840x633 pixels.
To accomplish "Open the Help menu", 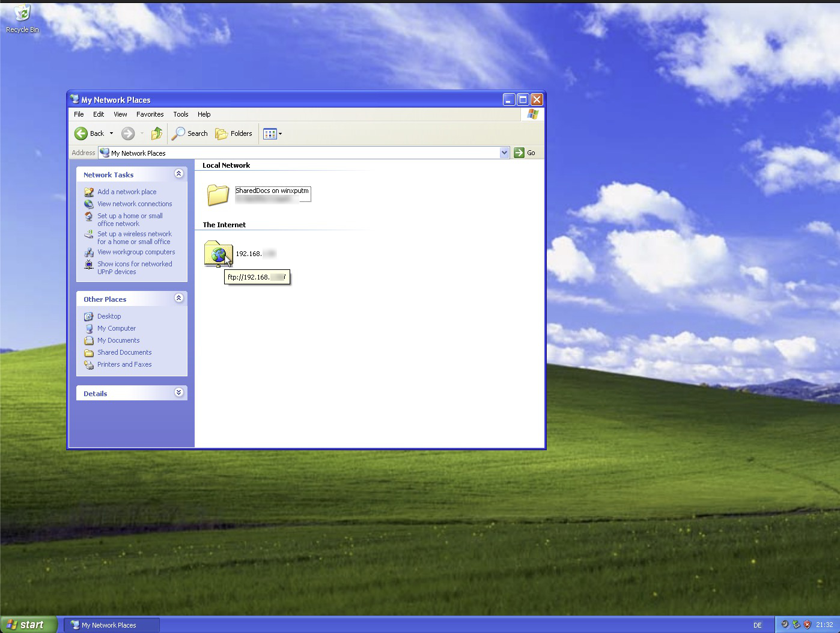I will [x=204, y=114].
